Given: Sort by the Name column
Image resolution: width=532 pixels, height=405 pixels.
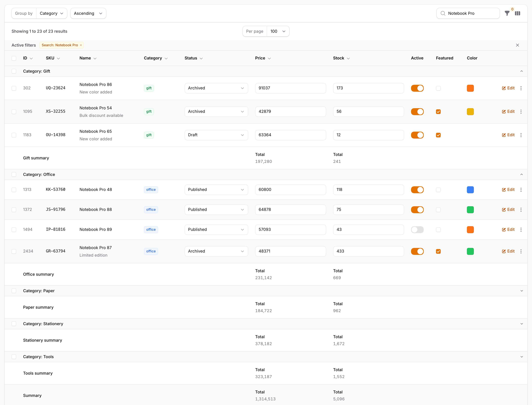Looking at the screenshot, I should coord(88,58).
